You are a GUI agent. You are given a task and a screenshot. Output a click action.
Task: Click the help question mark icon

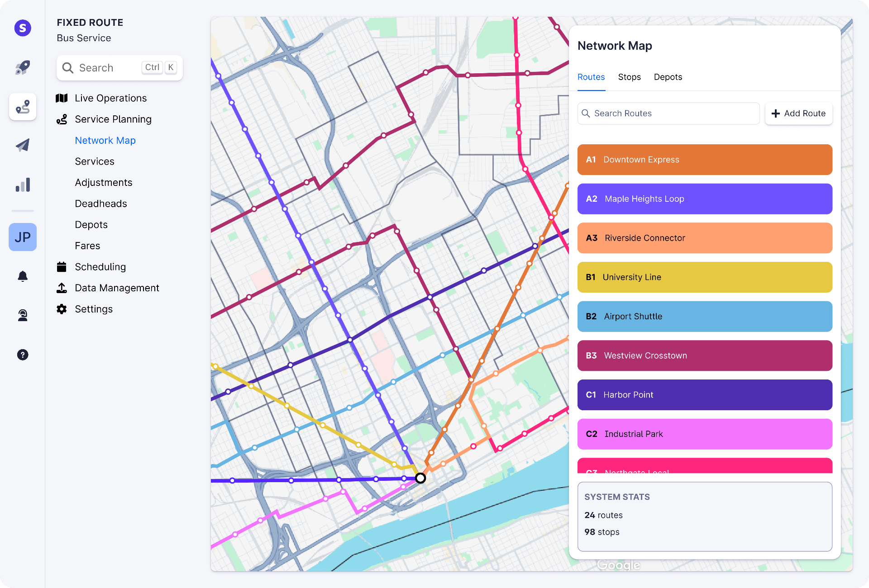coord(23,355)
